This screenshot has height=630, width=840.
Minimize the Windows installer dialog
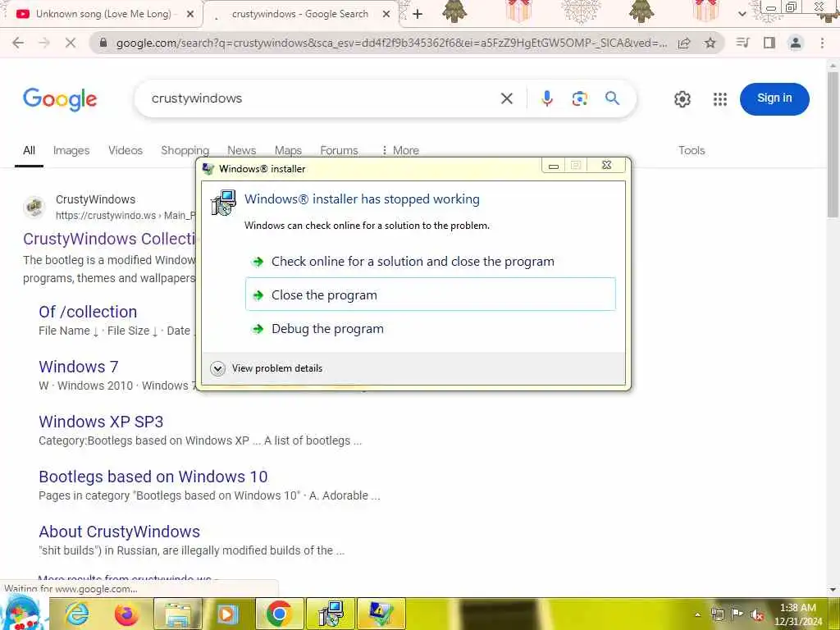(554, 165)
